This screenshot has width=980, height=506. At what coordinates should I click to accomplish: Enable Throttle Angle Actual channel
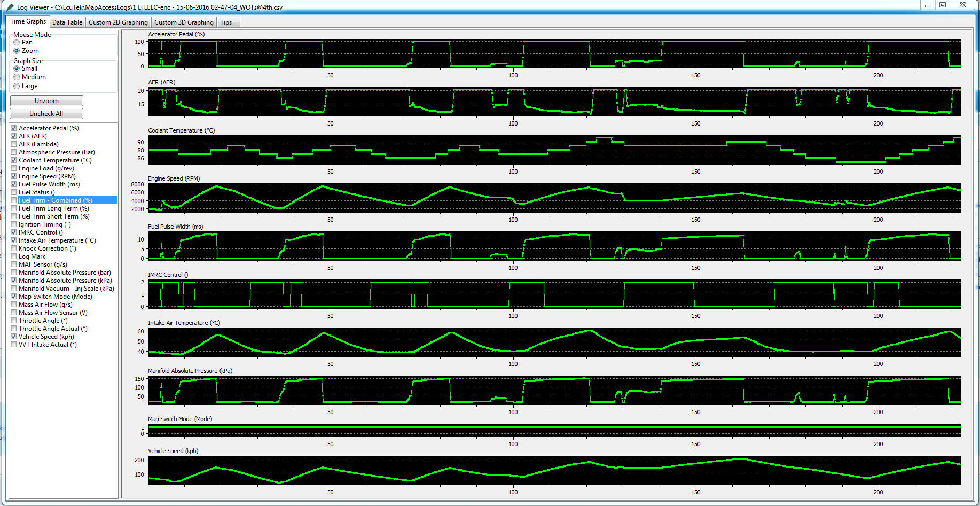(x=14, y=329)
